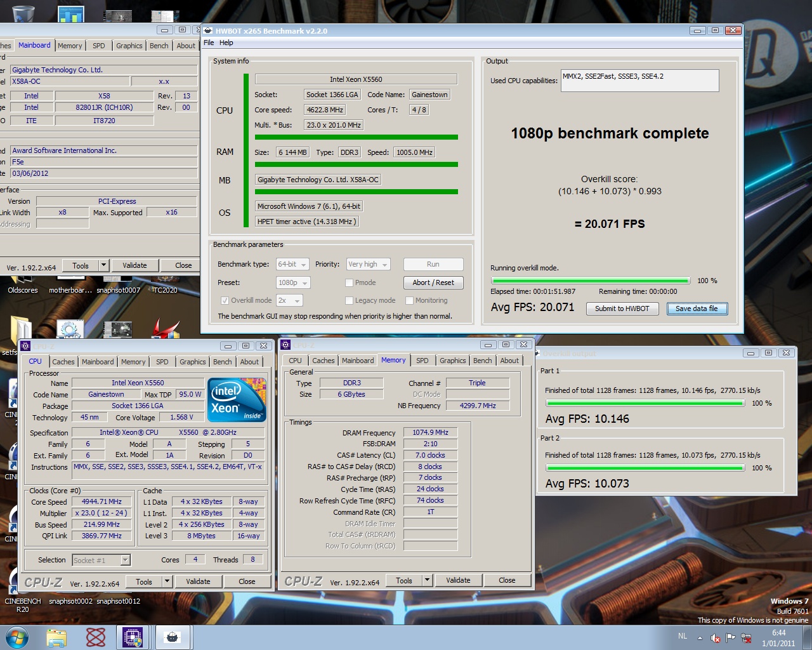Click the Save data file button

[697, 308]
